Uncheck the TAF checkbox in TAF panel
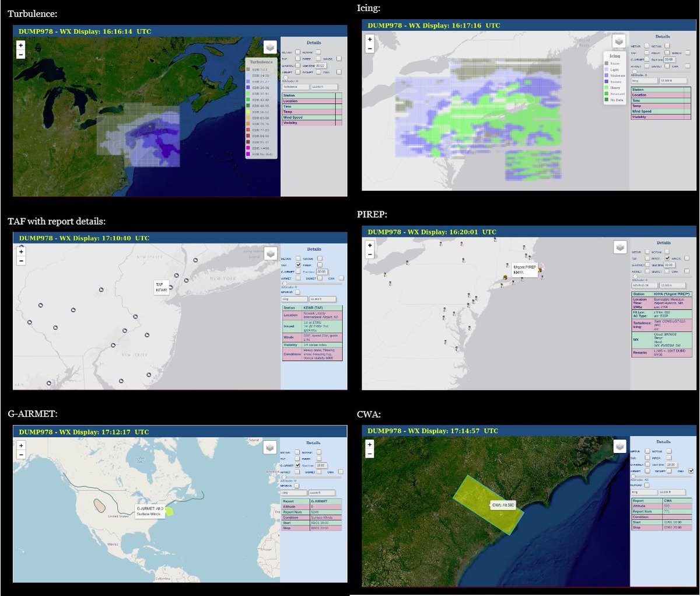 [x=298, y=265]
